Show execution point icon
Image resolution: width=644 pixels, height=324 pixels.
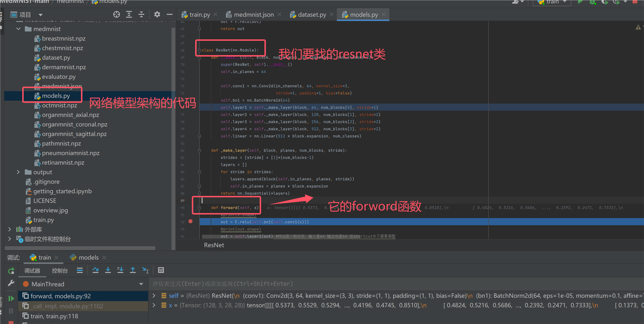[80, 270]
